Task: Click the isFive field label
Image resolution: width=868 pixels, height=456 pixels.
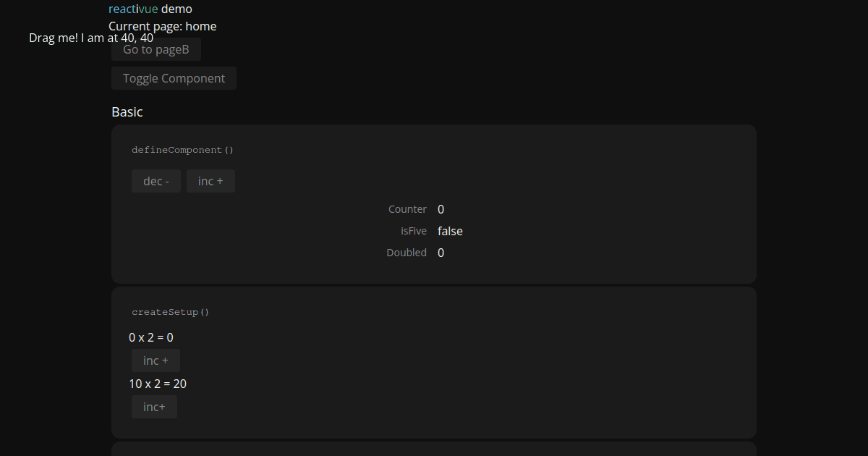Action: [x=414, y=231]
